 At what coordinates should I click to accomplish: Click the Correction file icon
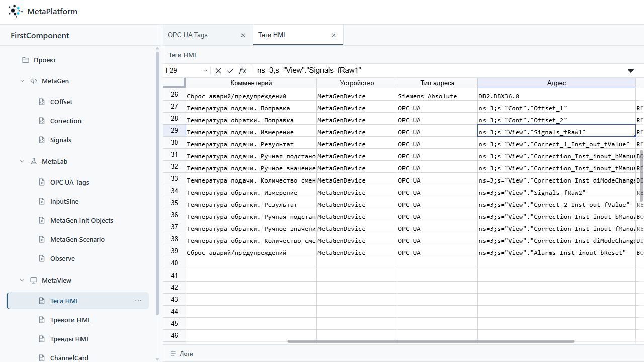point(42,121)
